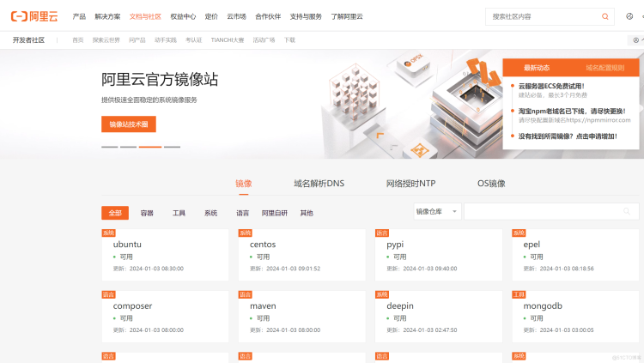644x363 pixels.
Task: Go to 权益中心
Action: click(x=183, y=16)
